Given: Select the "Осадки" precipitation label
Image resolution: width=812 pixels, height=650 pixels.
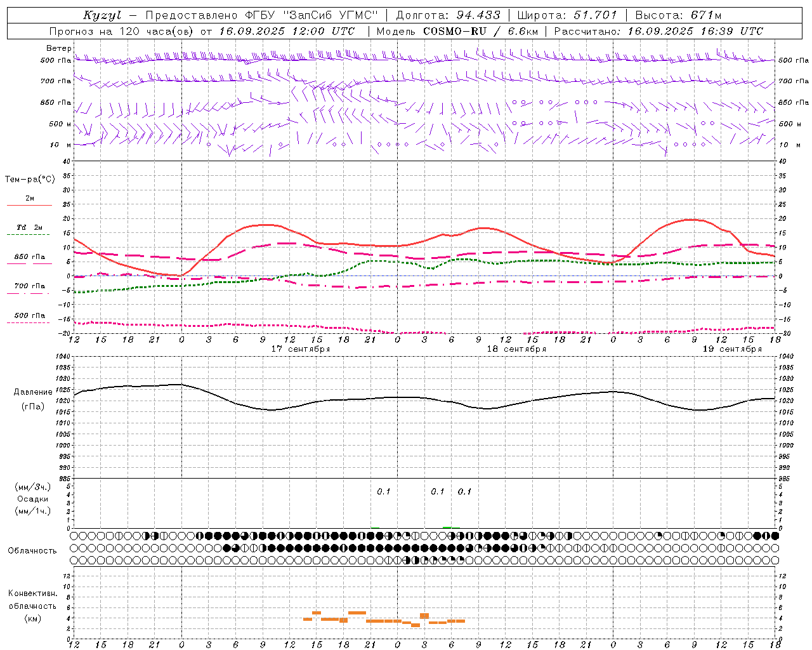Looking at the screenshot, I should pos(33,499).
